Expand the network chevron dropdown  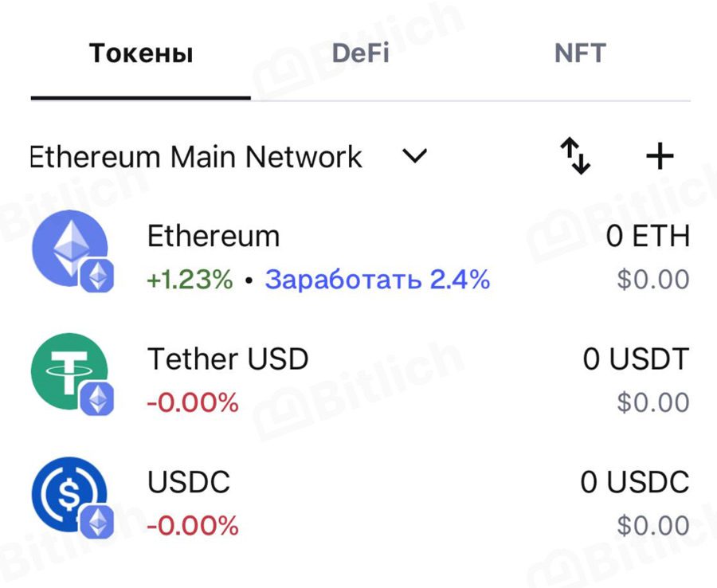414,156
